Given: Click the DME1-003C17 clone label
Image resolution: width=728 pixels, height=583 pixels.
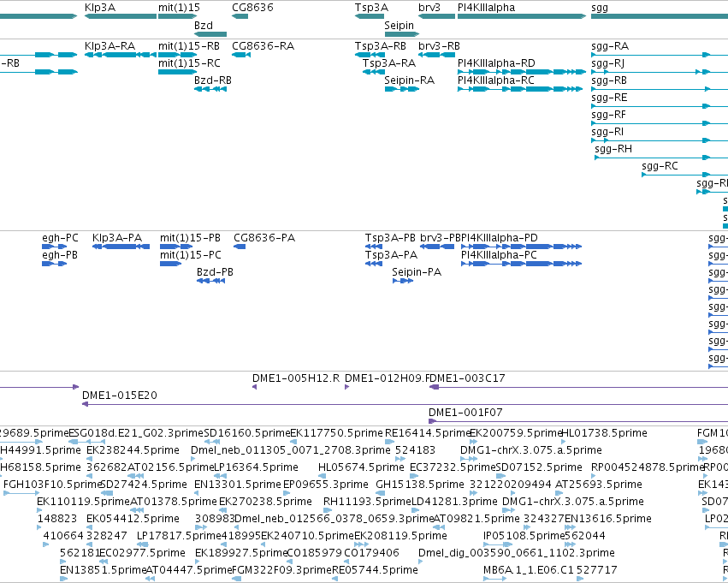Looking at the screenshot, I should coord(467,378).
